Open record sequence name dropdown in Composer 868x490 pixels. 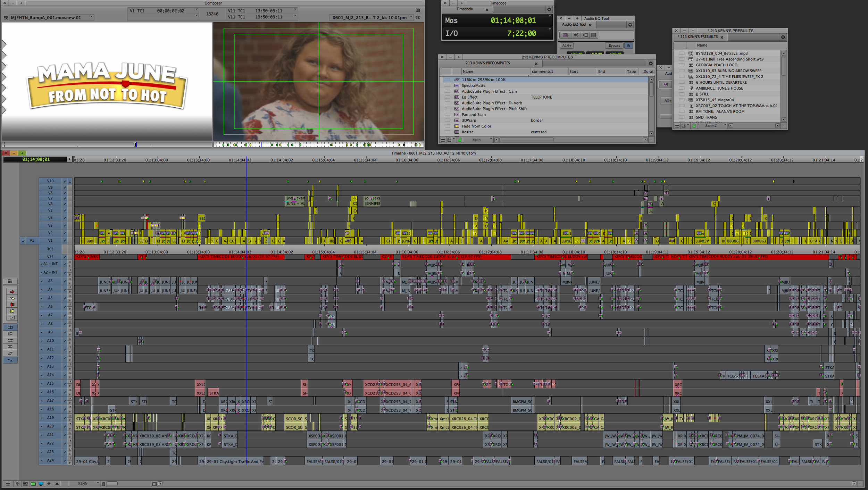click(x=411, y=17)
